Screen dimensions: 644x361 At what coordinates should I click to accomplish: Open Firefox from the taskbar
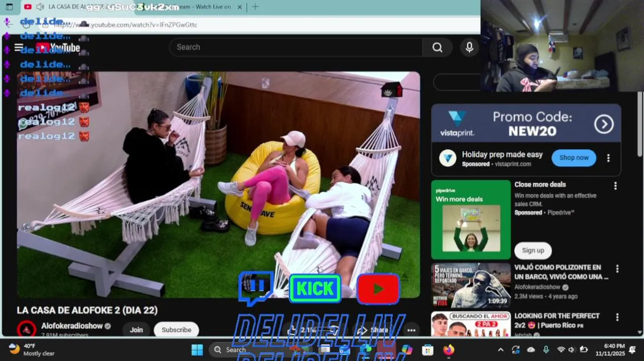pyautogui.click(x=448, y=349)
